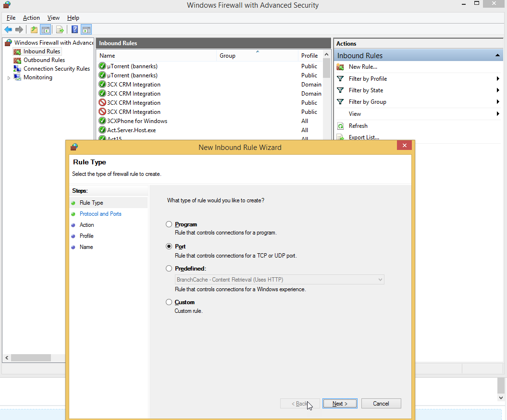
Task: Select Outbound Rules in the tree
Action: coord(44,60)
